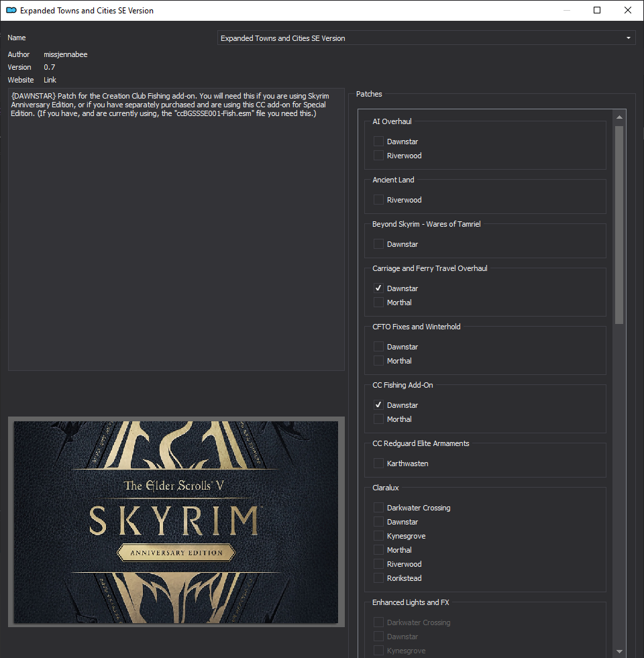Tick Claralux Rorikstead checkbox
This screenshot has width=644, height=658.
pos(378,578)
